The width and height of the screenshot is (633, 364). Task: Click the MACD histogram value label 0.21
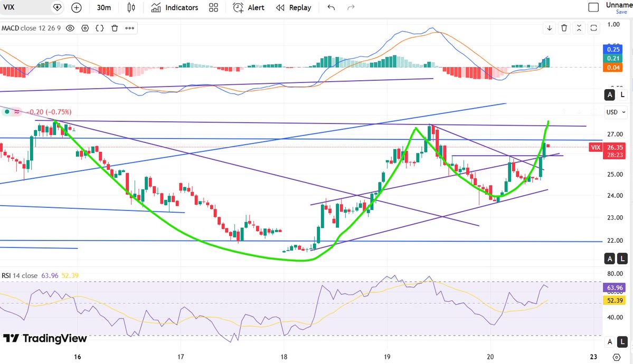point(613,59)
